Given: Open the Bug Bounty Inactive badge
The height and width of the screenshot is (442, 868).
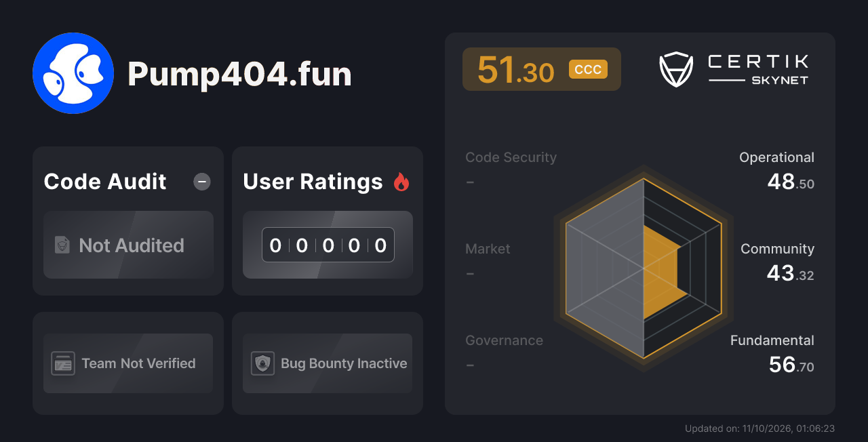Looking at the screenshot, I should click(328, 363).
